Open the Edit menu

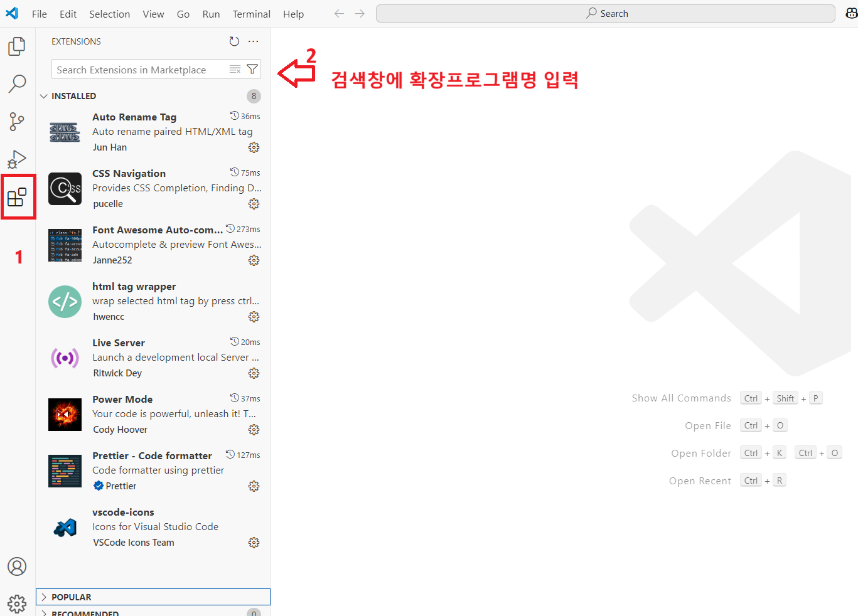coord(68,14)
